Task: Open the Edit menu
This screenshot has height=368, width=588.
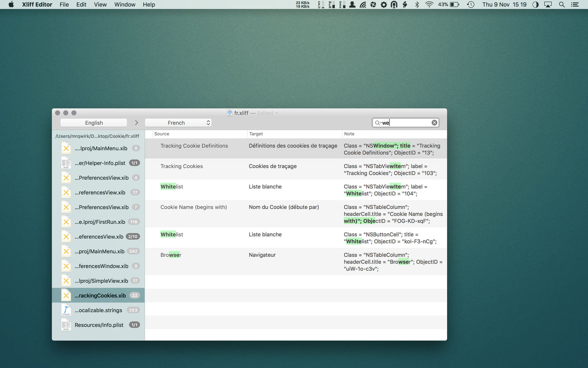Action: coord(81,4)
